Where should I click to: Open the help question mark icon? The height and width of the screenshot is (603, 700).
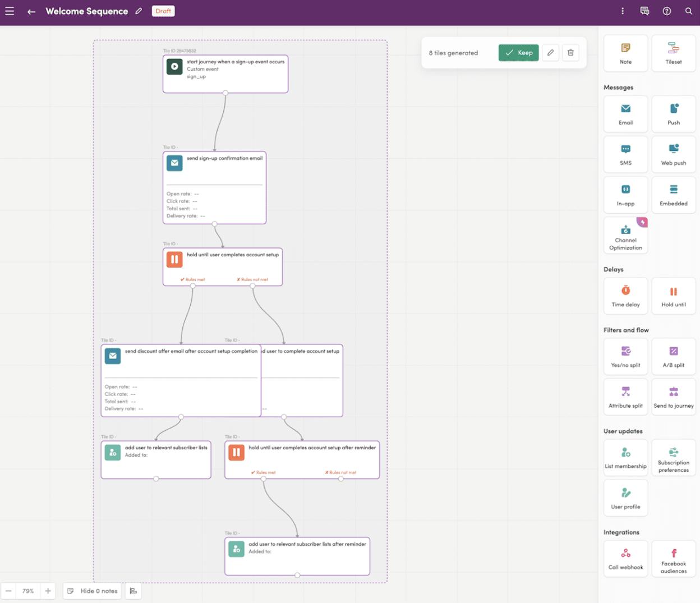[667, 11]
